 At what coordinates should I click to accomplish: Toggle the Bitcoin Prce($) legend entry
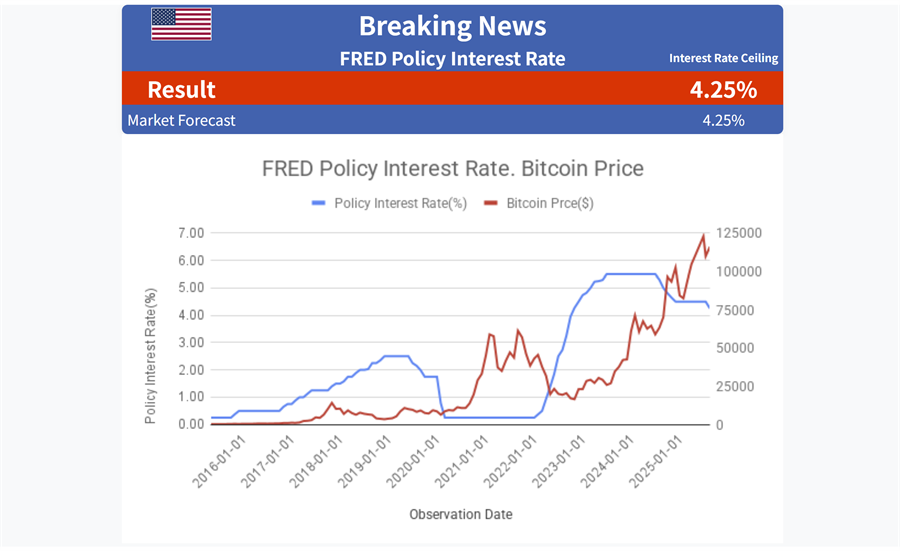550,203
